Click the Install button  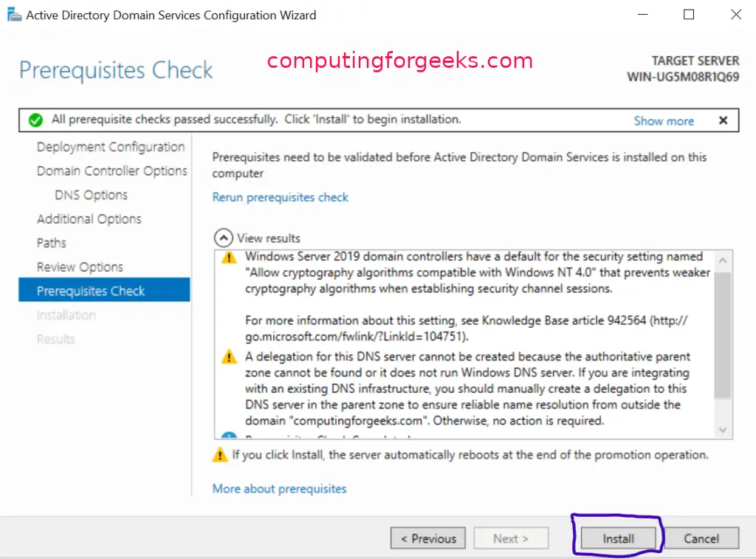[x=618, y=538]
